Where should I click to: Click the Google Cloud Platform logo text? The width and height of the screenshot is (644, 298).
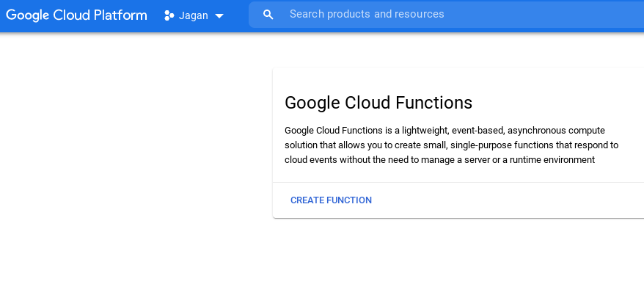[x=76, y=15]
